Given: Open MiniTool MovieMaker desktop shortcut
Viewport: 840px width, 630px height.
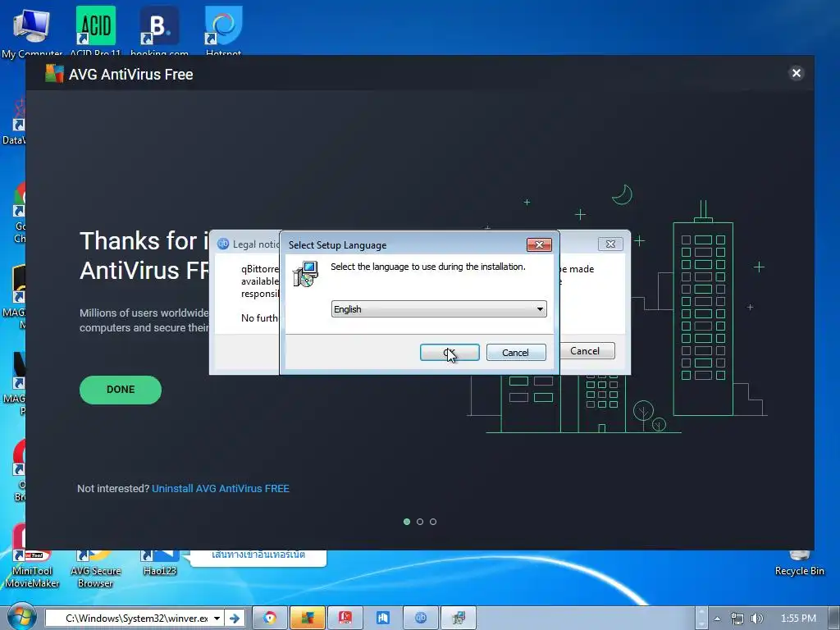Looking at the screenshot, I should [32, 569].
